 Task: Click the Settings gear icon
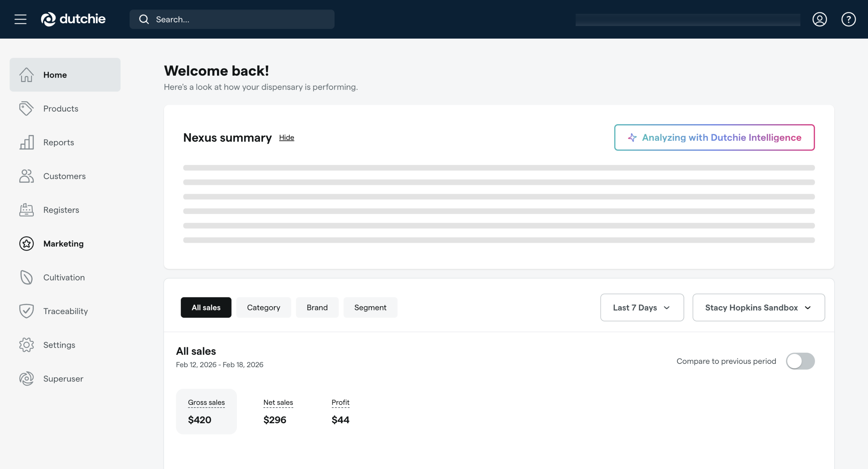[26, 345]
